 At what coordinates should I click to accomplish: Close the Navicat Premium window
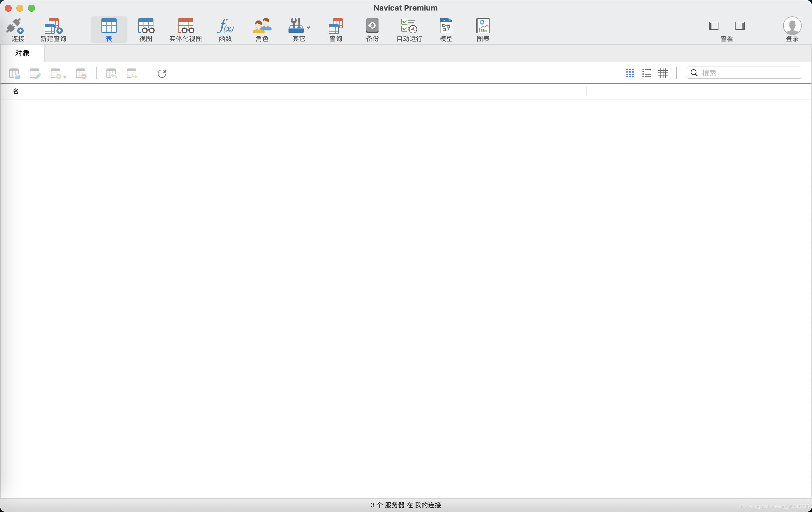click(8, 8)
